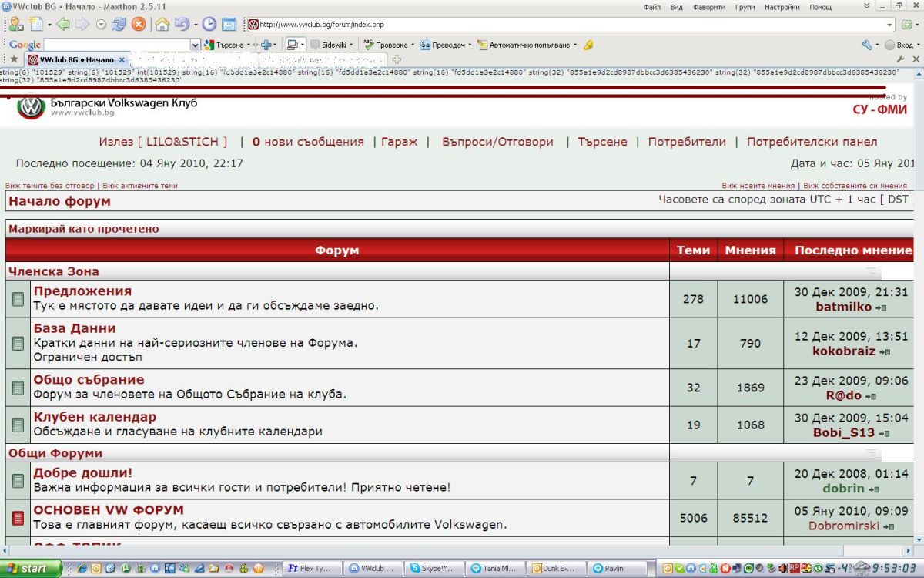Viewport: 924px width, 578px height.
Task: Refresh the page with the reload icon
Action: 119,24
